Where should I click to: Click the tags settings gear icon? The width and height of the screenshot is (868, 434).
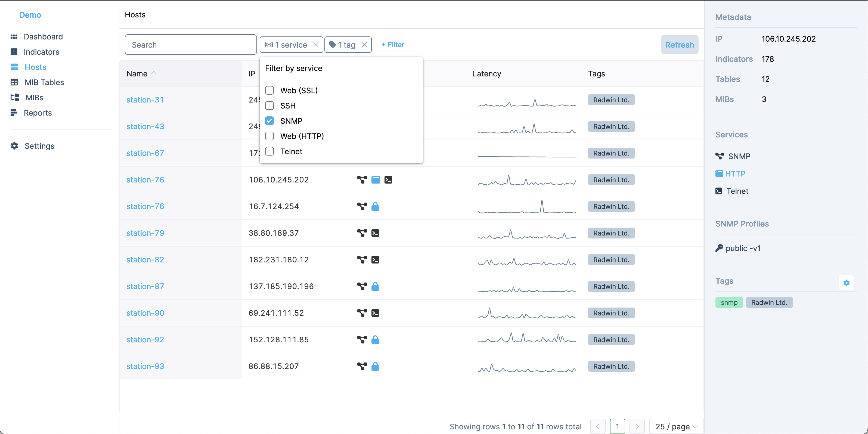click(846, 283)
